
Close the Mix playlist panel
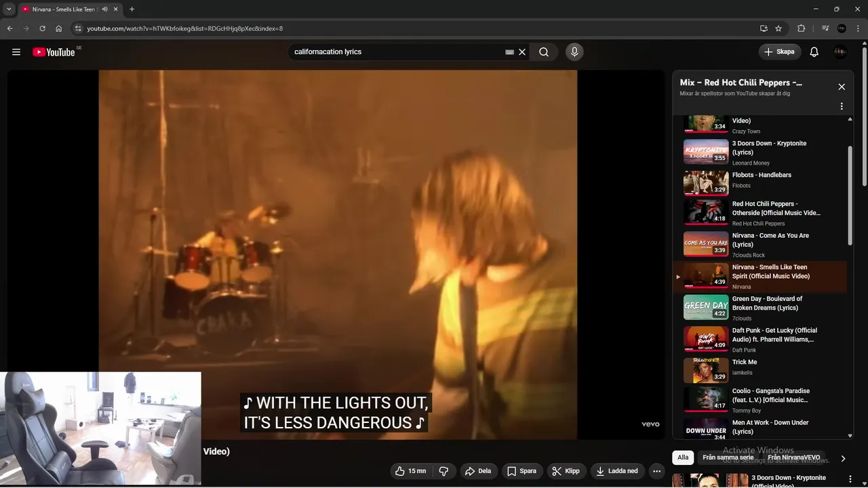[842, 87]
